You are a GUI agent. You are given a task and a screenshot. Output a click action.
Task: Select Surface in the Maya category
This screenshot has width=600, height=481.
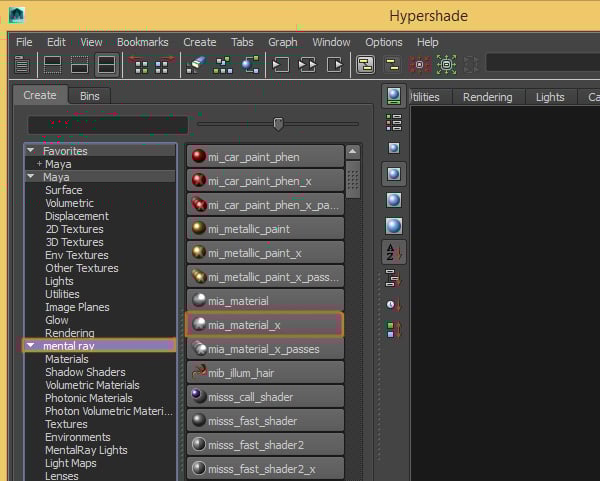click(64, 190)
